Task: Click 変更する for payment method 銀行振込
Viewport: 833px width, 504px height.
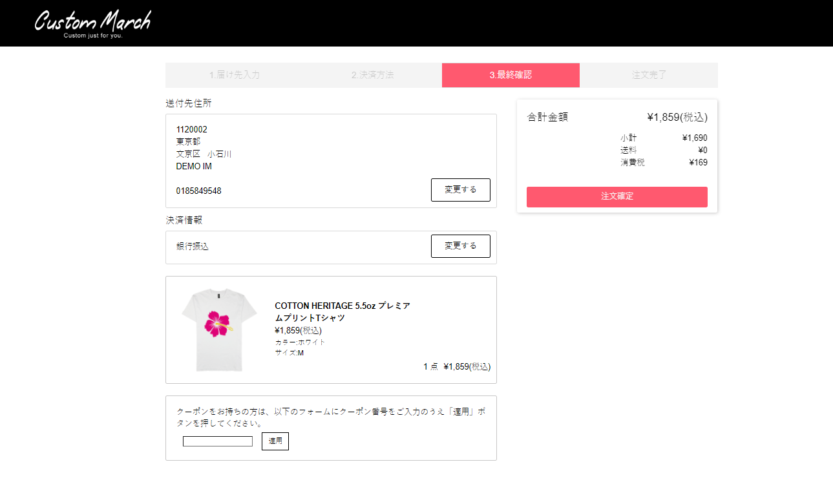Action: [x=461, y=246]
